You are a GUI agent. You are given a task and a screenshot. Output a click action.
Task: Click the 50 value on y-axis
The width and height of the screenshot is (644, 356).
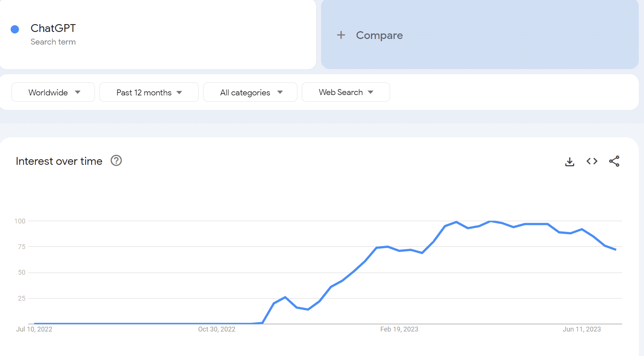tap(22, 272)
